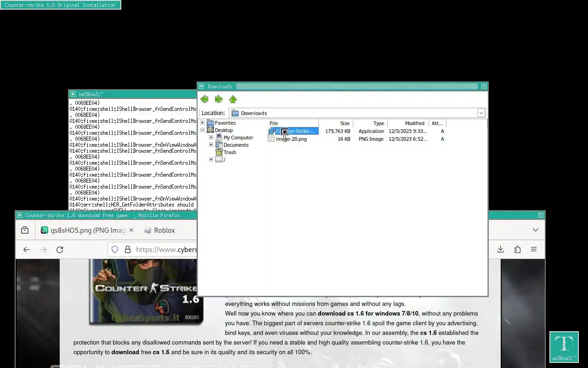This screenshot has height=368, width=588.
Task: Click the 179,763 KB size cell
Action: point(338,131)
